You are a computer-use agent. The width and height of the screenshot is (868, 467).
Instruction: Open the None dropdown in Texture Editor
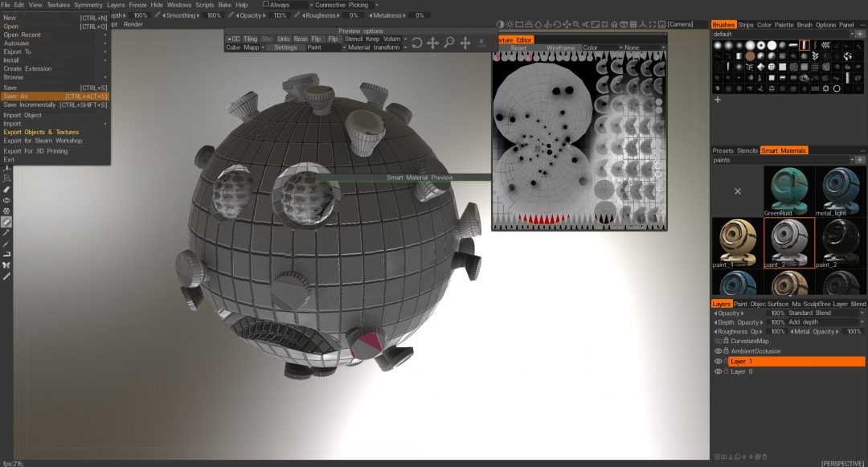[645, 47]
